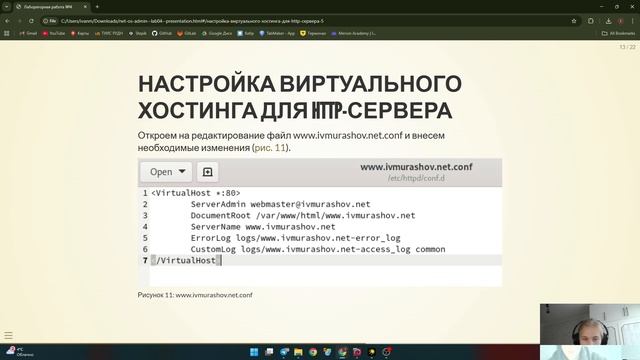Open the GitHub bookmark
This screenshot has width=640, height=360.
pyautogui.click(x=162, y=33)
